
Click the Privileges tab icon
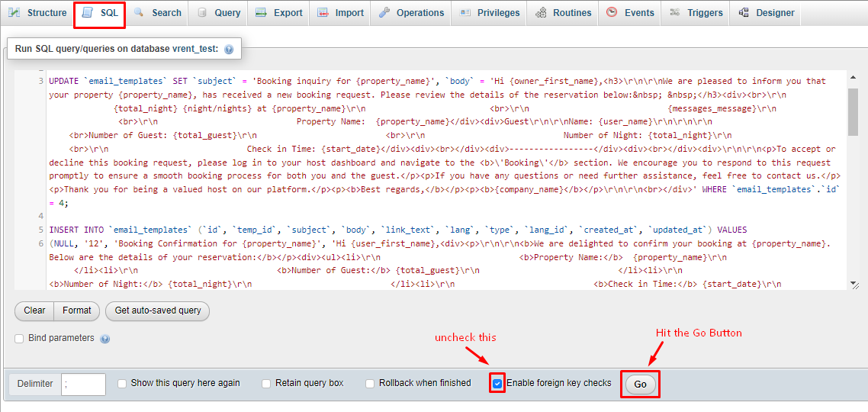pos(465,13)
